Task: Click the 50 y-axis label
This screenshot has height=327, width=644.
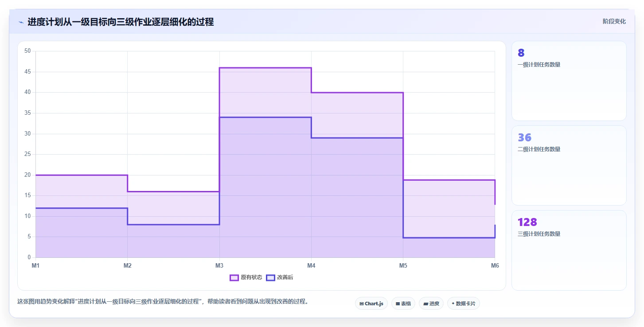Action: [27, 51]
